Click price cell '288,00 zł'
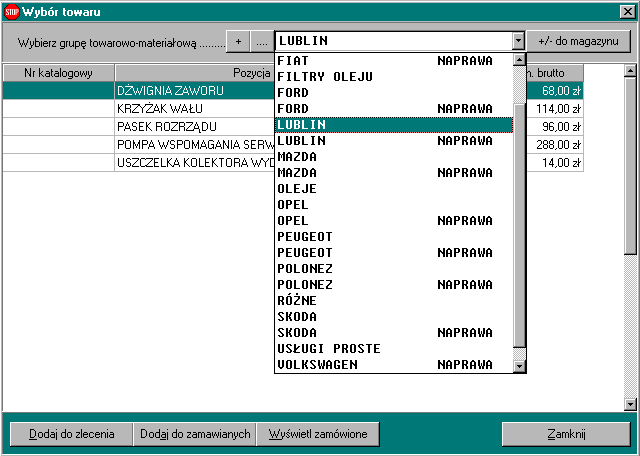Screen dimensions: 640x456 pos(555,145)
